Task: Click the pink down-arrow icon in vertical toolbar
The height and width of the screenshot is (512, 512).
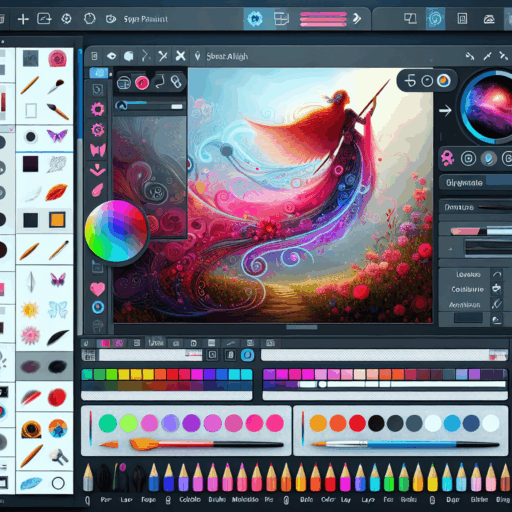Action: (97, 170)
